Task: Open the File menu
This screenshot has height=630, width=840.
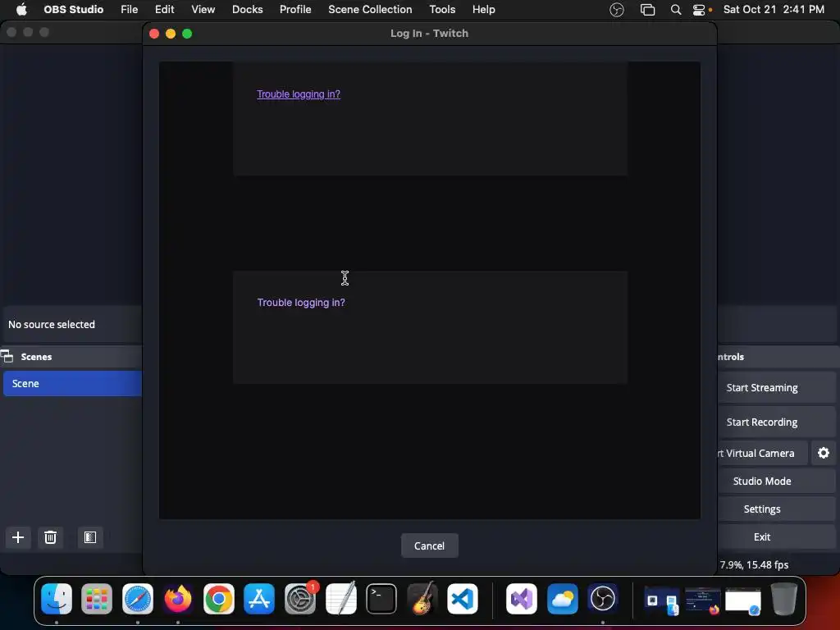Action: point(129,9)
